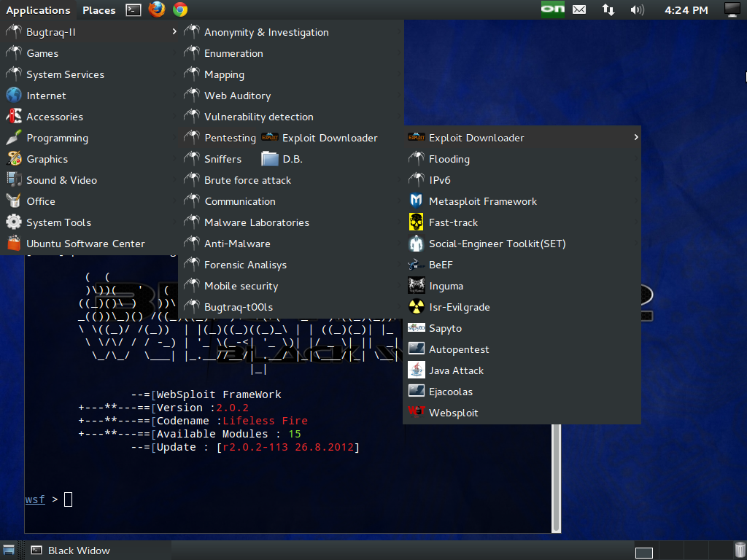The image size is (747, 560).
Task: Select the Enumeration menu entry
Action: 292,53
